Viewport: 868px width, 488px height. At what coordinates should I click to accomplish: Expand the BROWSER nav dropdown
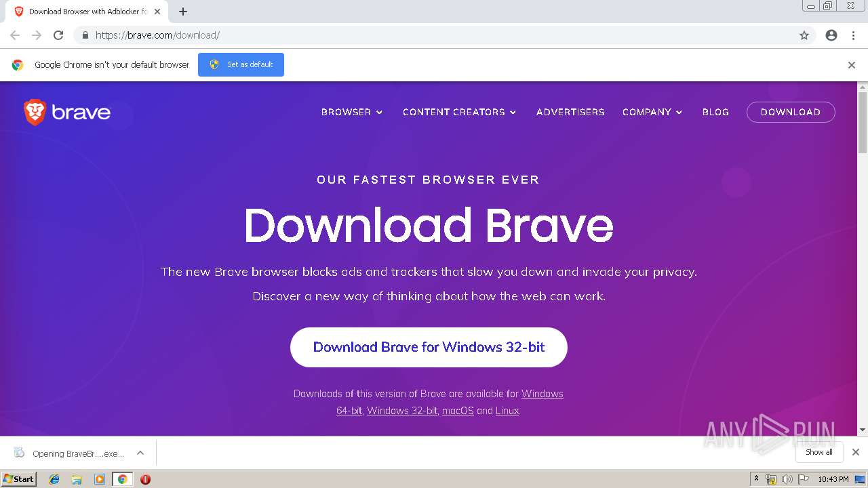(352, 112)
